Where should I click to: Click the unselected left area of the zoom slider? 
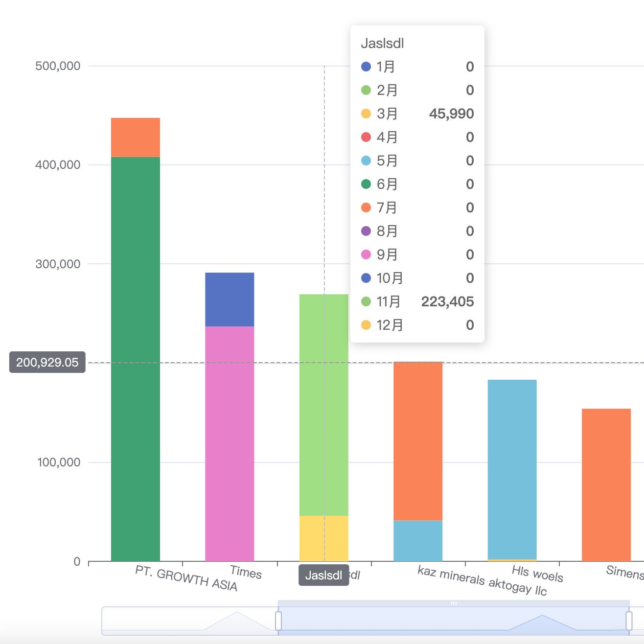tap(190, 621)
